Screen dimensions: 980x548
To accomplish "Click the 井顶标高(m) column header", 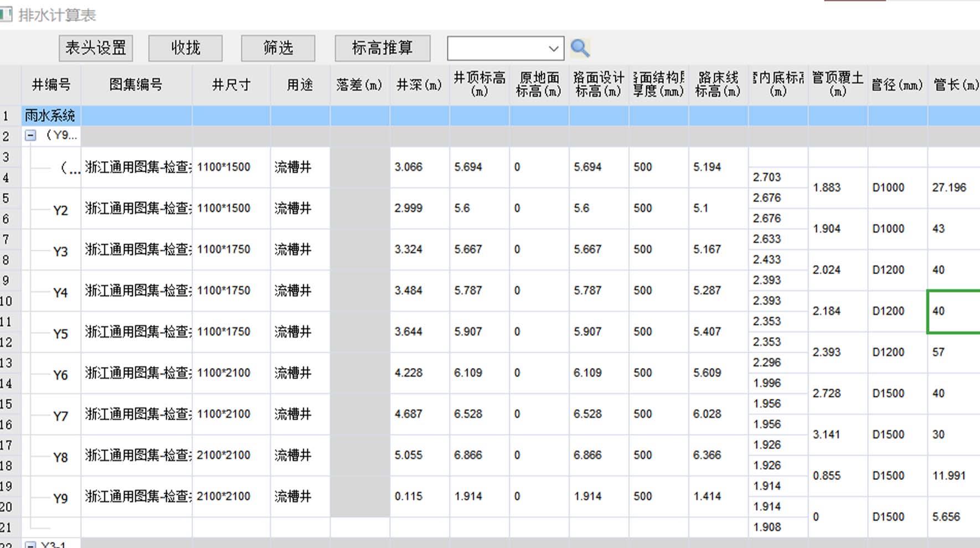I will coord(479,85).
